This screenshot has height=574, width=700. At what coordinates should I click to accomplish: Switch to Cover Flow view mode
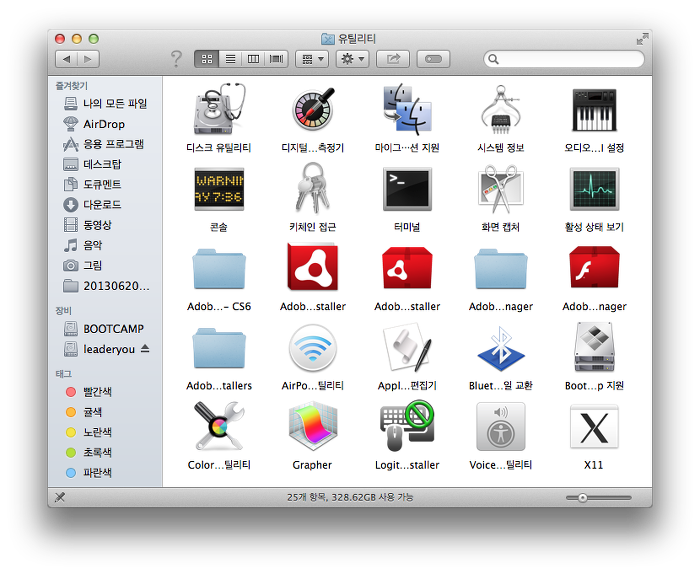tap(277, 59)
